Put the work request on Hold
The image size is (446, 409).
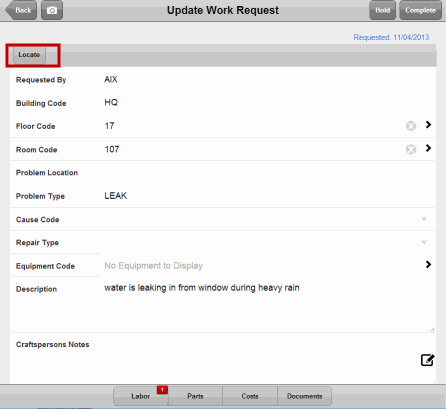click(x=382, y=10)
